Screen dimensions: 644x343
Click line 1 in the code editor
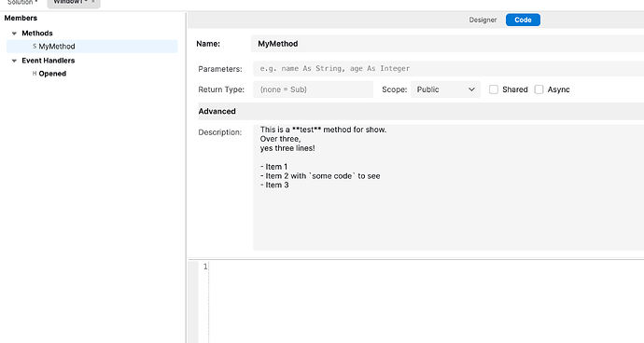pyautogui.click(x=427, y=268)
